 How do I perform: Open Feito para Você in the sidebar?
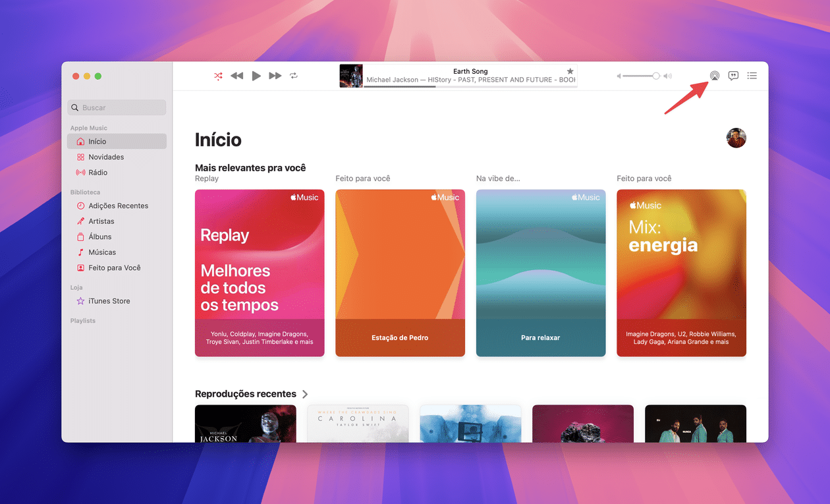(117, 267)
